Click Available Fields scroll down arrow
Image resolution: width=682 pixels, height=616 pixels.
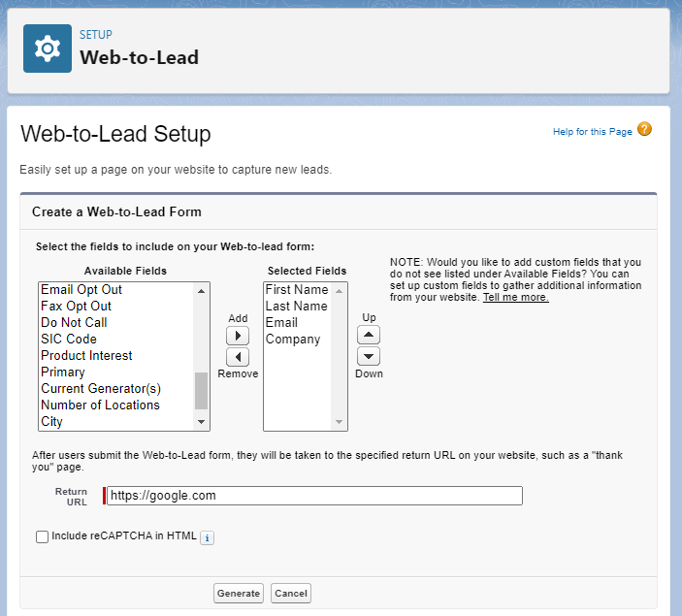click(201, 422)
